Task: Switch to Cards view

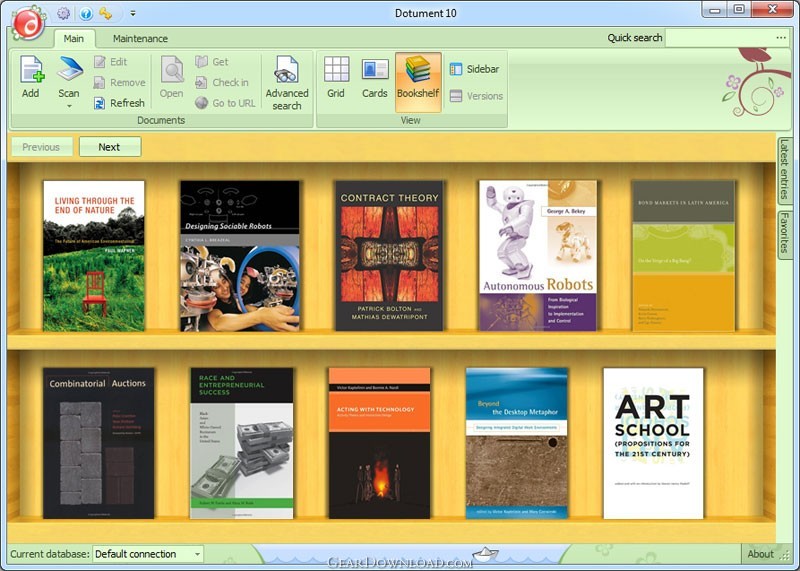Action: [x=375, y=77]
